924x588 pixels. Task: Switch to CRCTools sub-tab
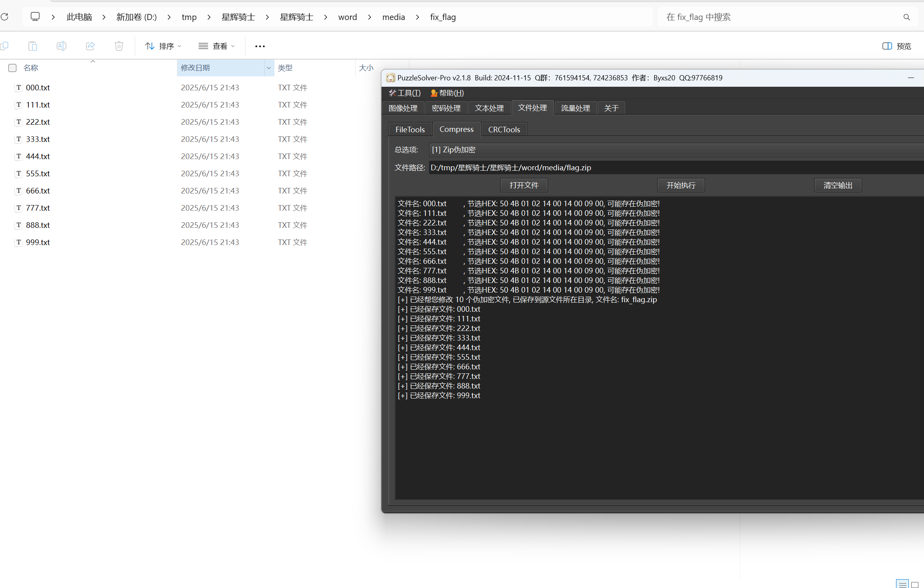pos(504,130)
